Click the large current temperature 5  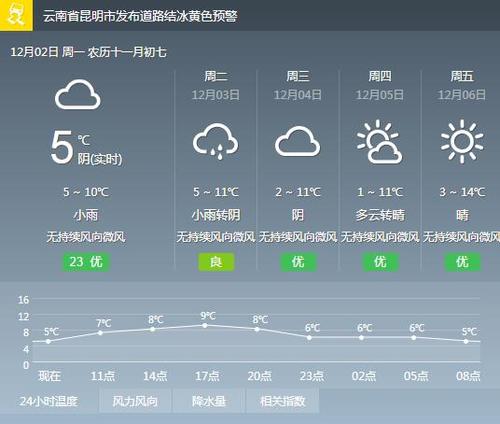pos(61,147)
